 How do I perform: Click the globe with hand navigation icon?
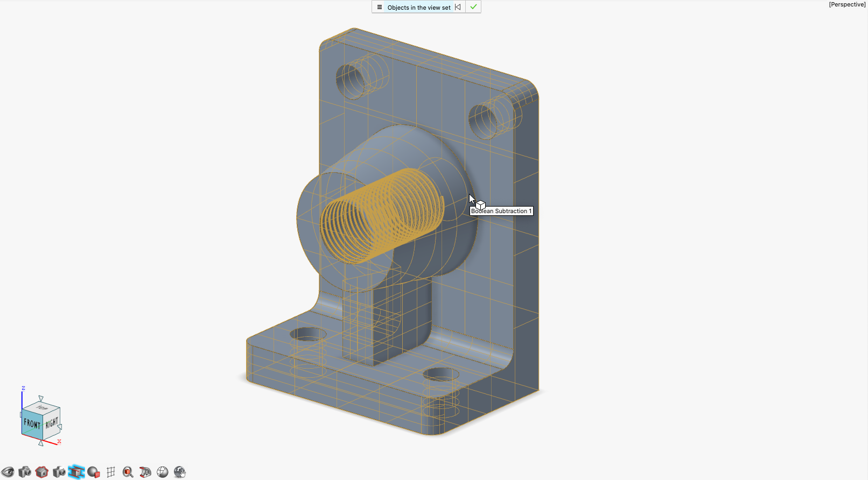click(x=180, y=472)
